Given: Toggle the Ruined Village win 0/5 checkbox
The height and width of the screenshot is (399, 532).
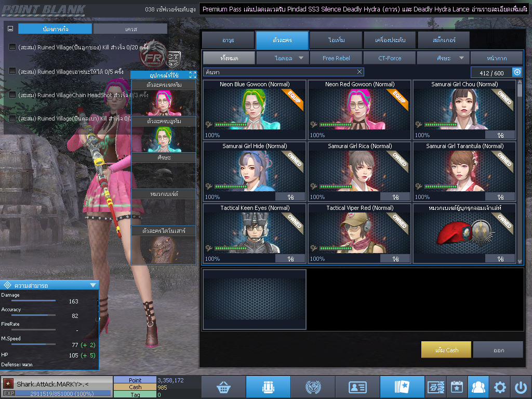Looking at the screenshot, I should [12, 71].
